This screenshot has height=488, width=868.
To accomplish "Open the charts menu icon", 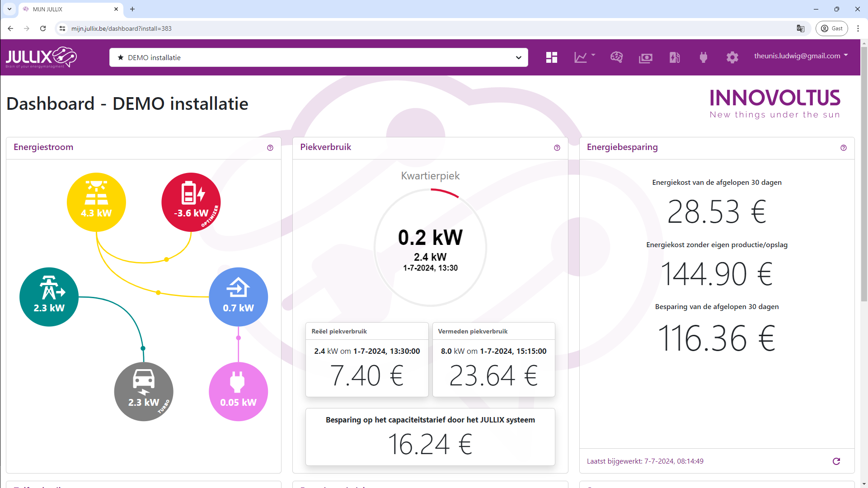I will click(584, 57).
